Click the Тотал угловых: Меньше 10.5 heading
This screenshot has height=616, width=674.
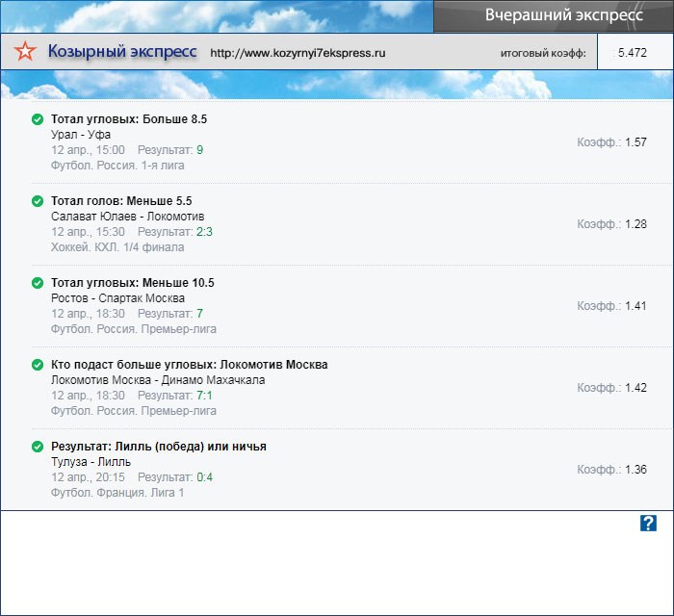pos(133,283)
